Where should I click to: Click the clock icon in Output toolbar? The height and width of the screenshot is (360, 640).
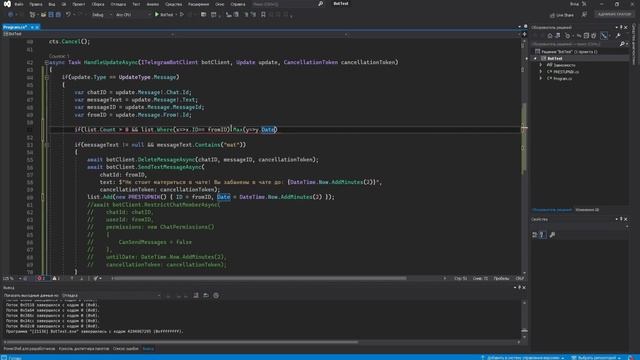(216, 295)
